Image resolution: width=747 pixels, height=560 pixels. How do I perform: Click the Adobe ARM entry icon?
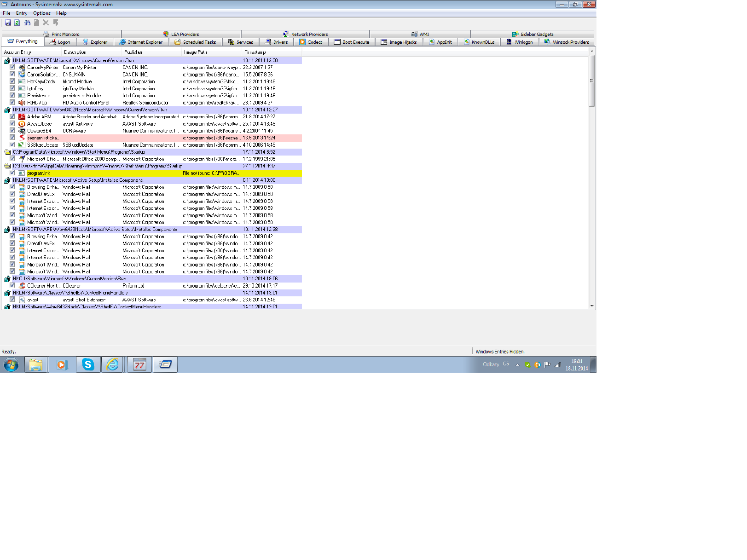(x=22, y=117)
